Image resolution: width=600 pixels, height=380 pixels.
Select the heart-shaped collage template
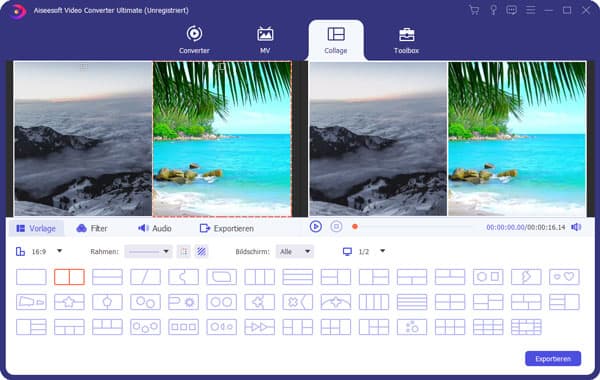[564, 277]
